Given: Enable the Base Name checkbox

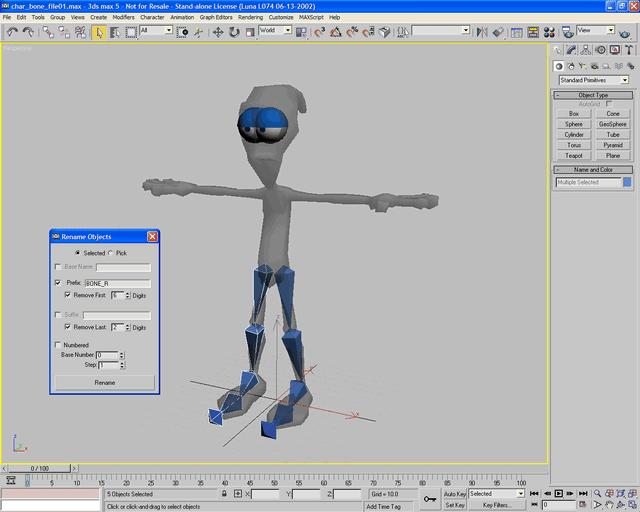Looking at the screenshot, I should point(57,267).
